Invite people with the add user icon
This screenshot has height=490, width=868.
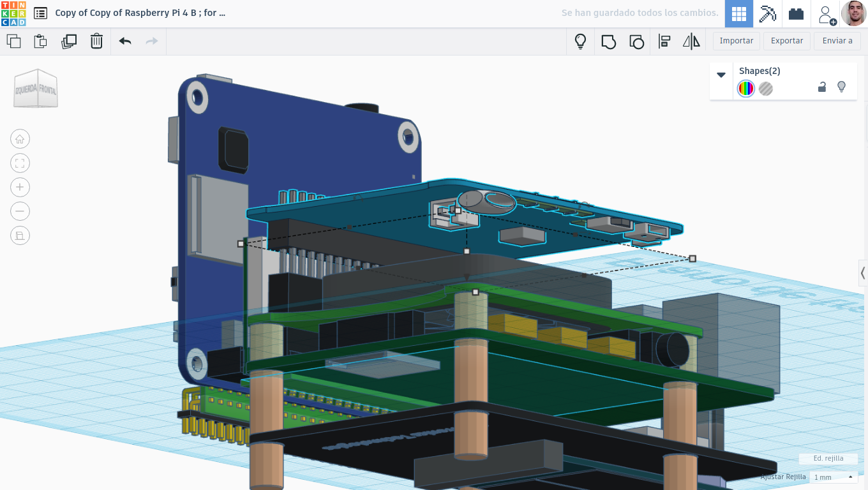point(827,14)
